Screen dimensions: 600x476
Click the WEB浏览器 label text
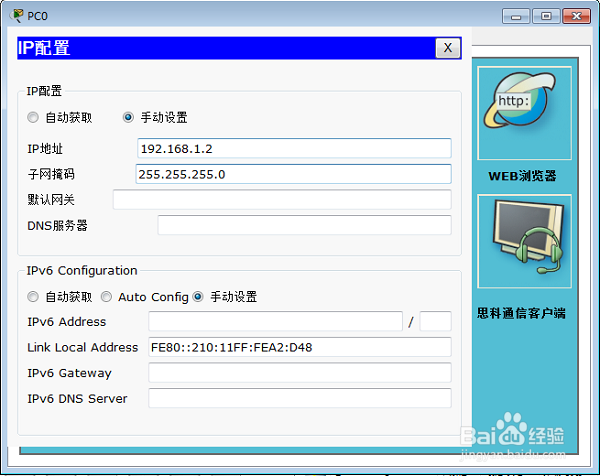coord(522,176)
